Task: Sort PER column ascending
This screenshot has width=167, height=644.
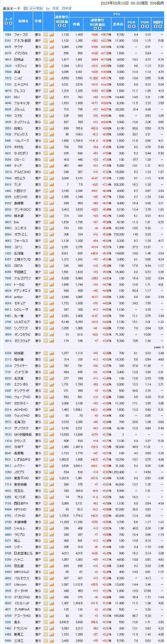Action: pyautogui.click(x=129, y=26)
